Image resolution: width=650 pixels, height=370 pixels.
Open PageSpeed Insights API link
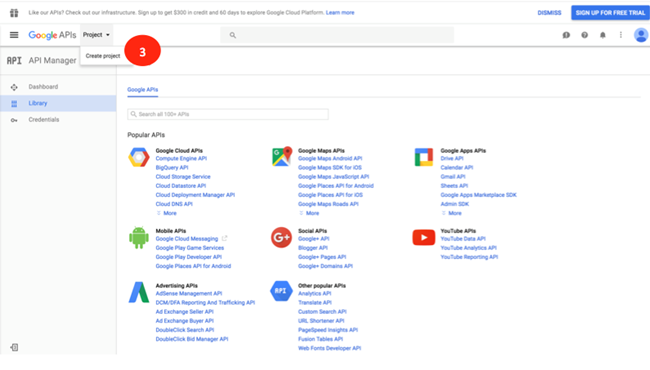click(328, 330)
